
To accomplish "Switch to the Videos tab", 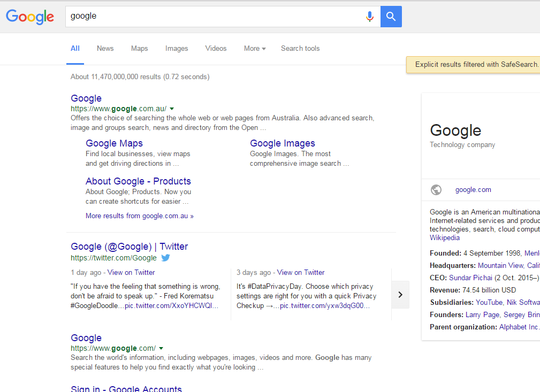I will click(216, 49).
